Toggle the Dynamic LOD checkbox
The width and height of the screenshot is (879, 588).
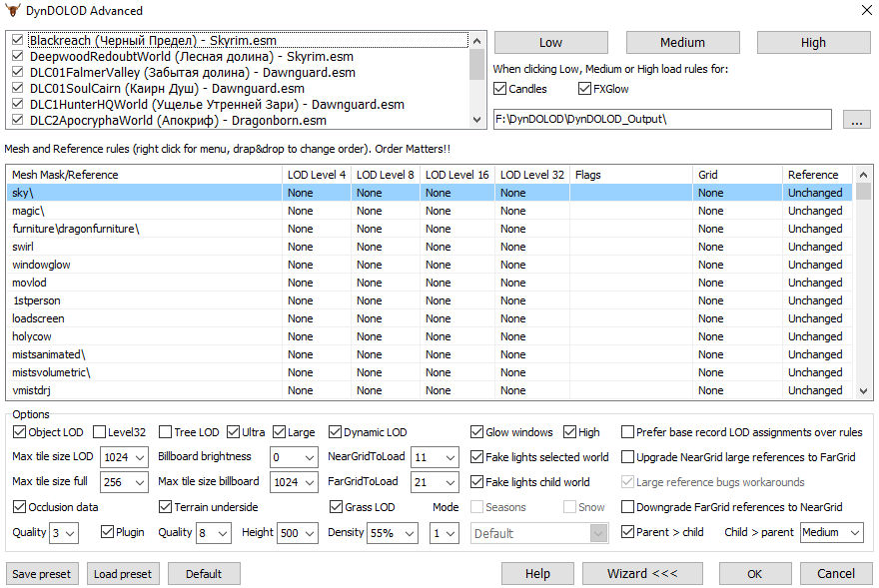coord(336,432)
